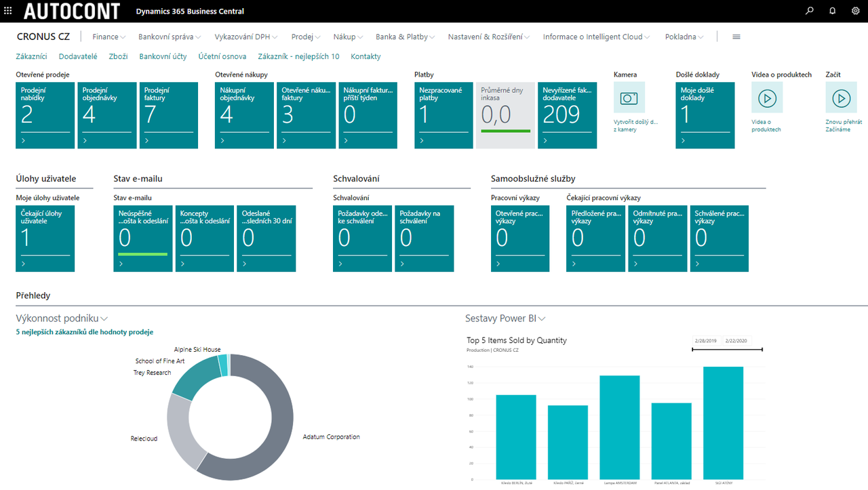Screen dimensions: 868x490
Task: Expand the Nákup menu
Action: 348,37
